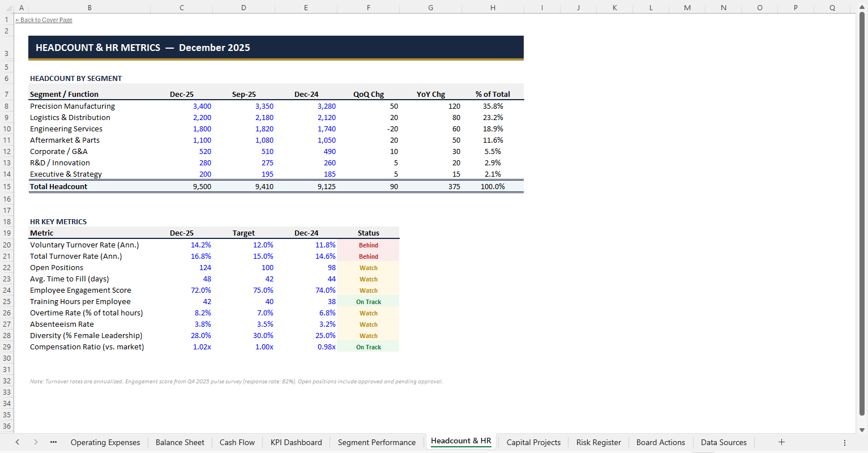Follow the Back to Cover Page link
This screenshot has width=868, height=453.
44,19
